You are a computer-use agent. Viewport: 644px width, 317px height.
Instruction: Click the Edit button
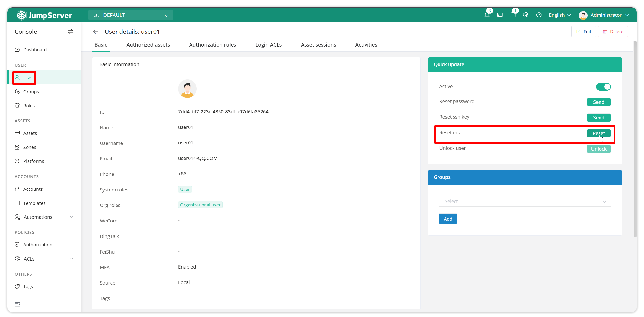[584, 32]
